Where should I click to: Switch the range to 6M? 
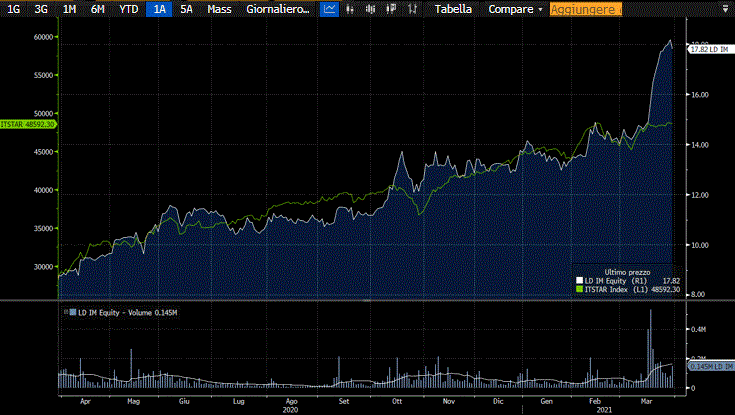(97, 9)
